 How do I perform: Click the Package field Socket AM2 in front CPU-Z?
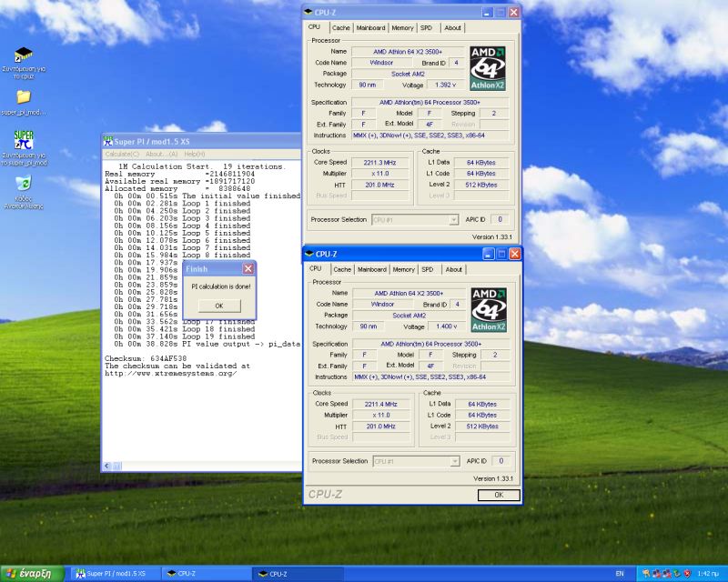[409, 316]
